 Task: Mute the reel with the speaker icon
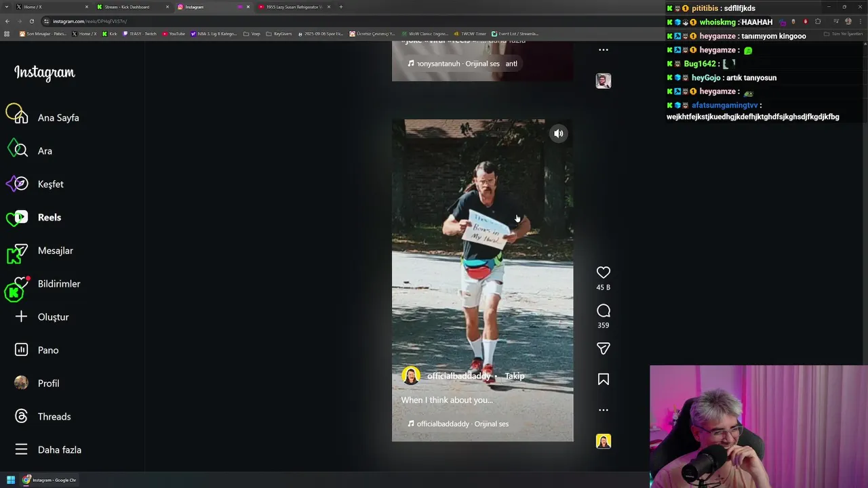[559, 134]
